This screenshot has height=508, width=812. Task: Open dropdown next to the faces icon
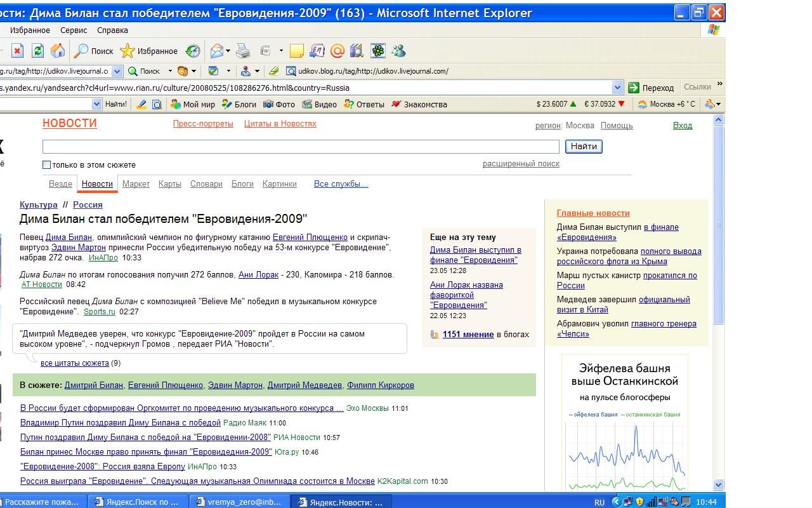point(193,71)
